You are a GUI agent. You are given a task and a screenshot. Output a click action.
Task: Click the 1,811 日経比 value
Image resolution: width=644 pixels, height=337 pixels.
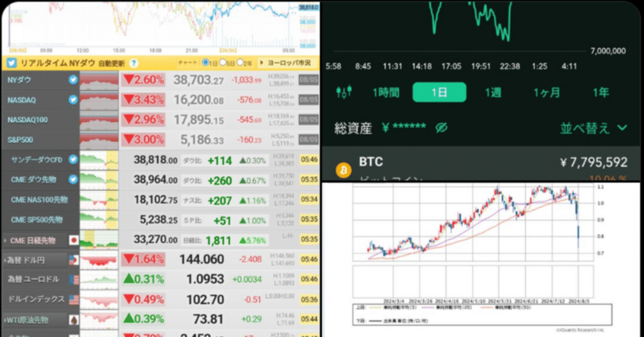[x=219, y=241]
